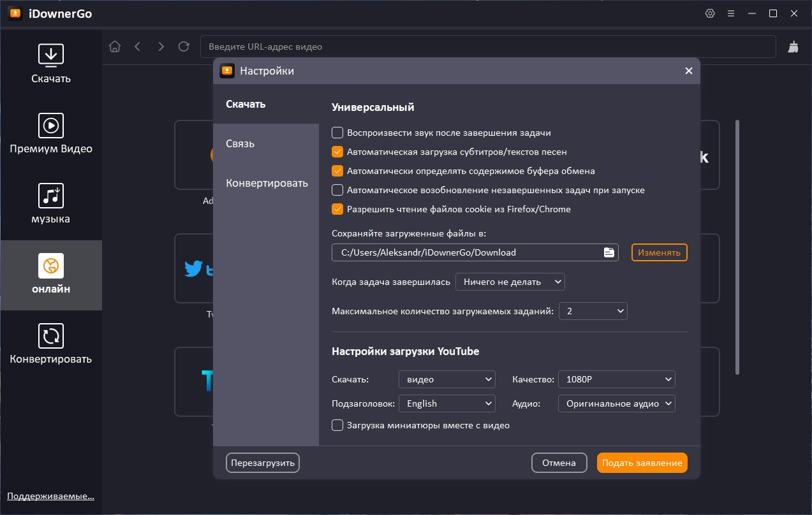The image size is (812, 515).
Task: Expand Ничего не делать dropdown
Action: (510, 282)
